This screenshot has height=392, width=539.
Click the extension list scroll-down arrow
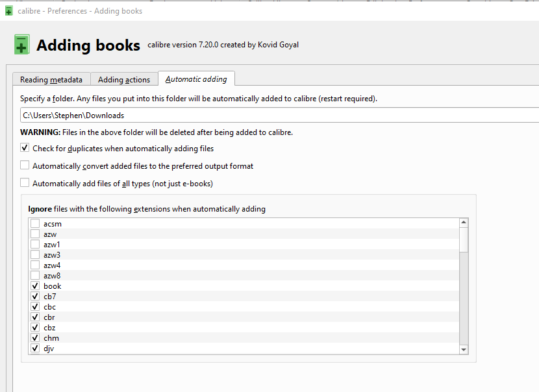click(x=464, y=350)
